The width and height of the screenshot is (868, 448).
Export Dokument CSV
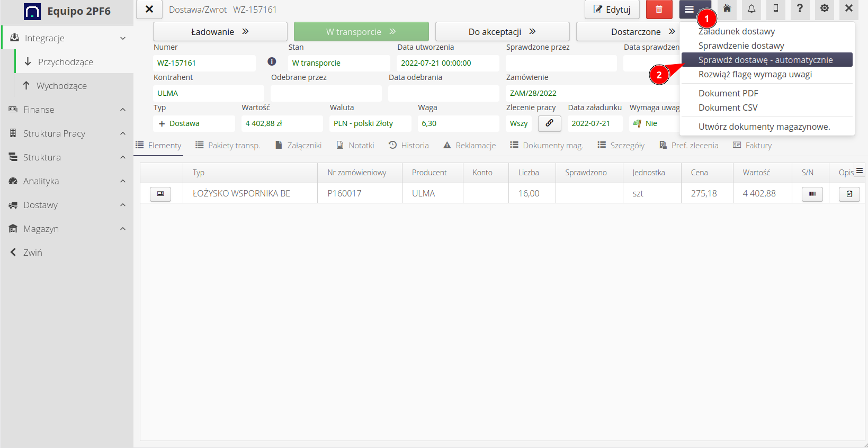click(767, 107)
